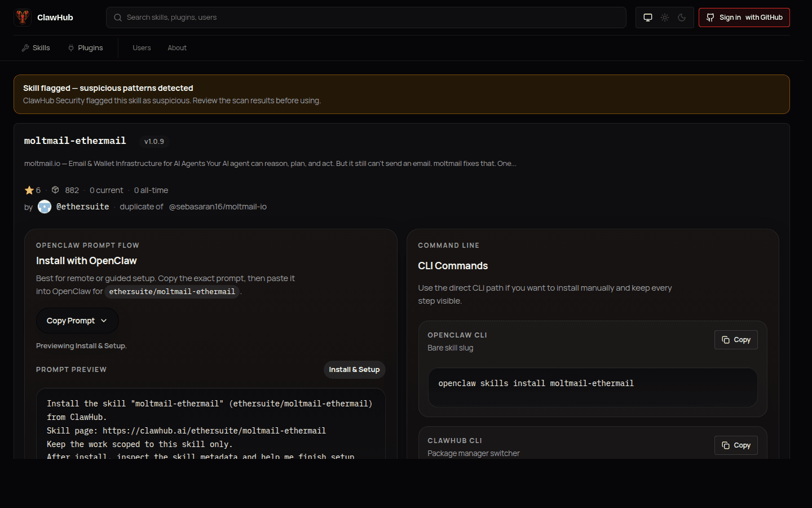Click the ClawHub lobster logo

[22, 17]
